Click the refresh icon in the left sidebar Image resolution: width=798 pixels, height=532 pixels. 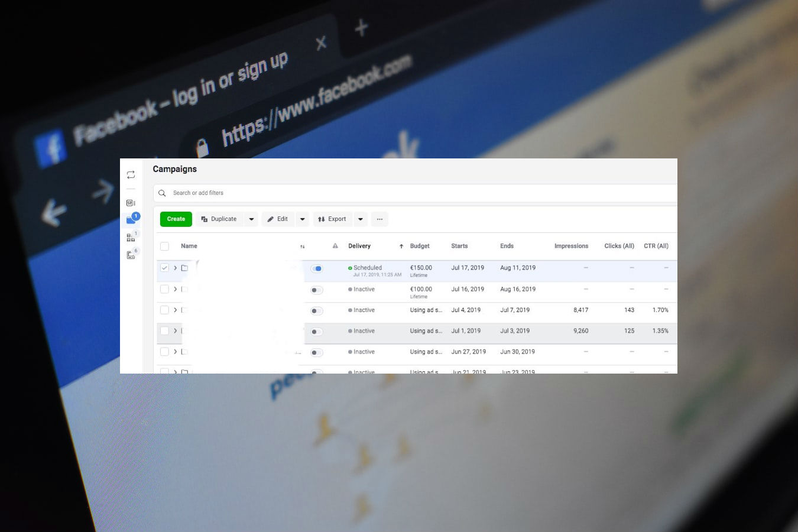pos(131,174)
